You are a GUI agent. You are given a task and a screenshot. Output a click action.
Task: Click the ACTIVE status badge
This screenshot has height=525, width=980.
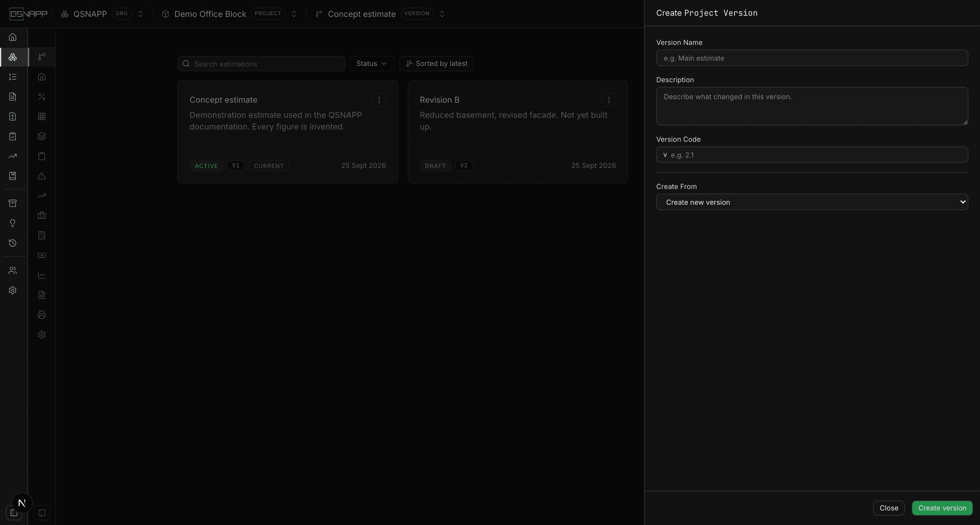[x=206, y=166]
